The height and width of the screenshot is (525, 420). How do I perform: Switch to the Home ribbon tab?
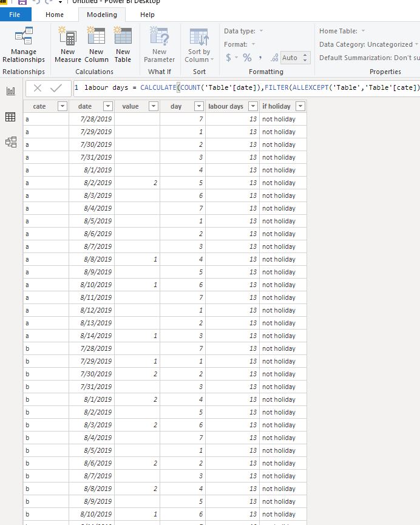(x=55, y=15)
